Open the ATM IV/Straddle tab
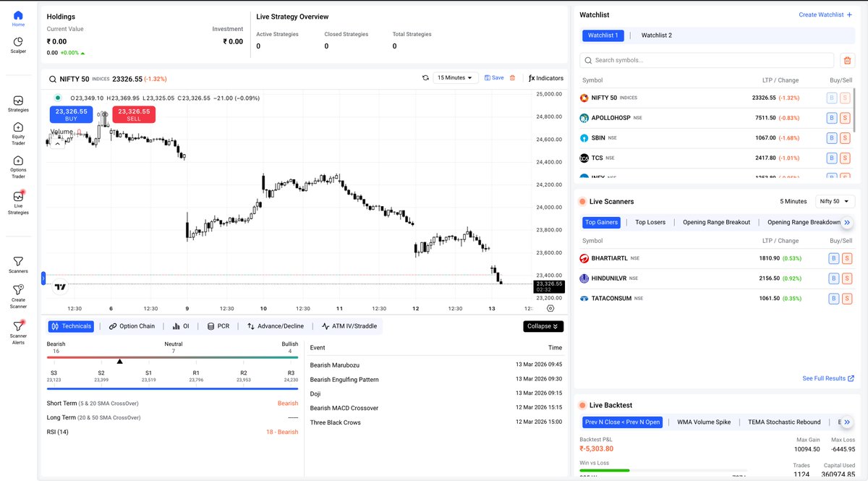This screenshot has height=481, width=868. click(x=349, y=326)
